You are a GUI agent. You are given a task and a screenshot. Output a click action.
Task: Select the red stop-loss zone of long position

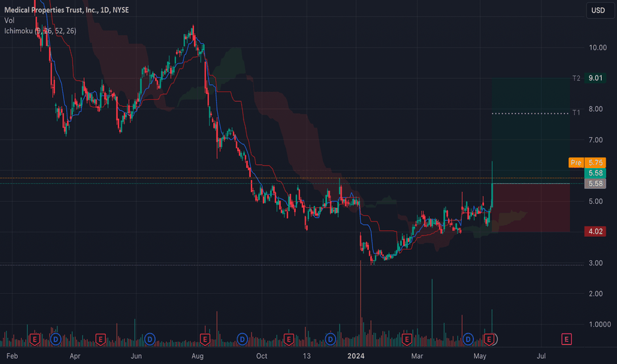(531, 208)
